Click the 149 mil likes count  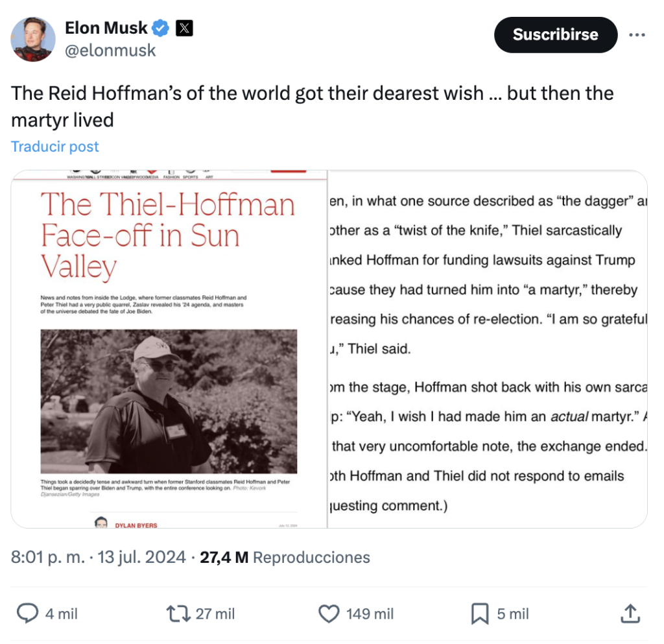[370, 614]
